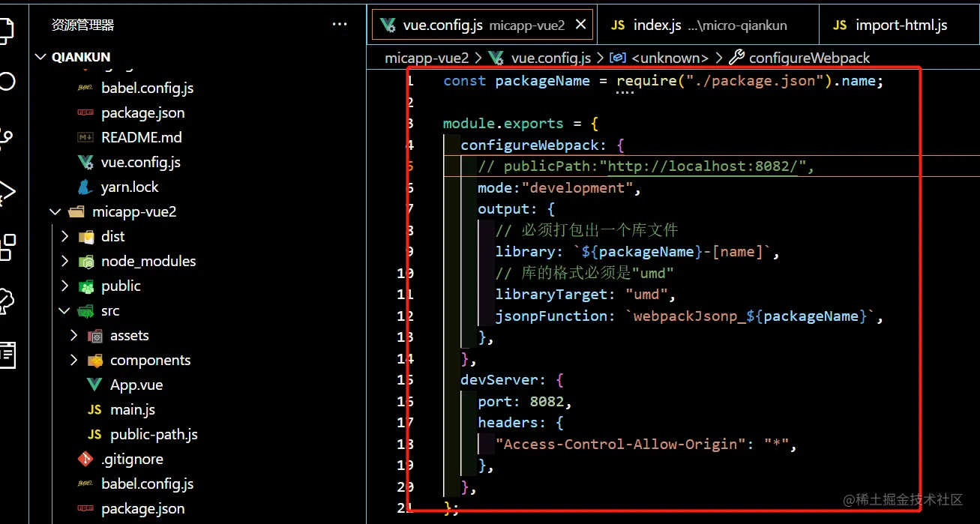This screenshot has height=524, width=980.
Task: Expand the components folder
Action: (x=73, y=360)
